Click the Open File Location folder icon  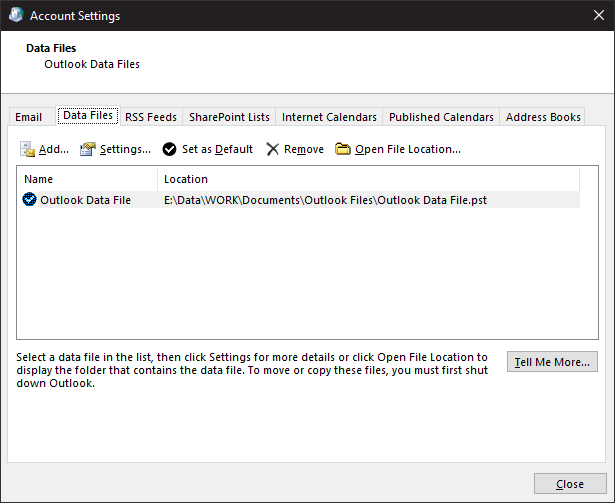[343, 149]
